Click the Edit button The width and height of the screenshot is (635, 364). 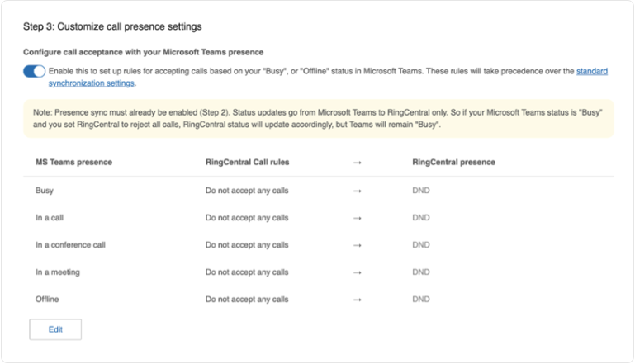(x=55, y=329)
